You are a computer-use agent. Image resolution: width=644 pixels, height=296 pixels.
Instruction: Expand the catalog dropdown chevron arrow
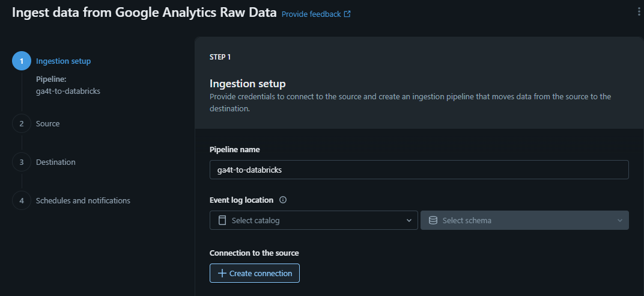[409, 220]
